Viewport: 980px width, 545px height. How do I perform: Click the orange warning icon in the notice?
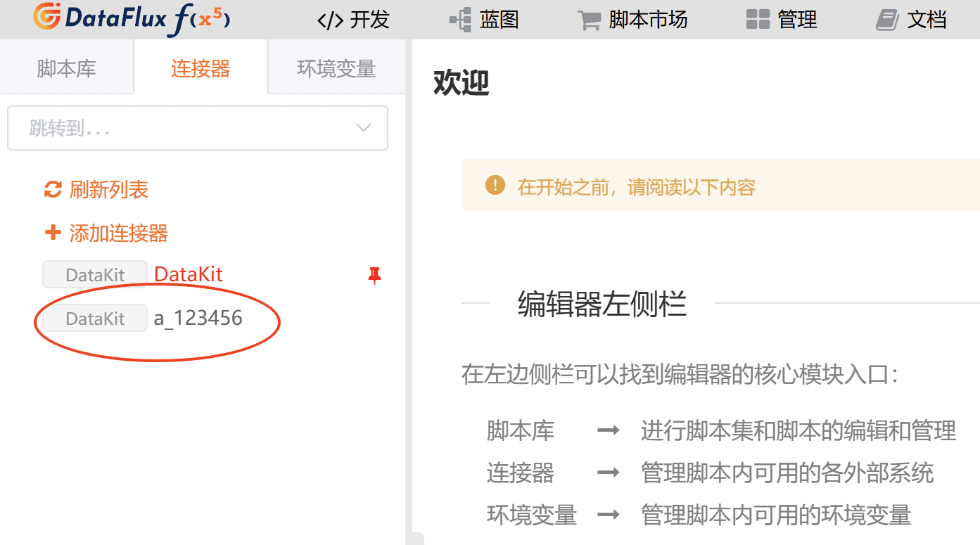point(495,186)
